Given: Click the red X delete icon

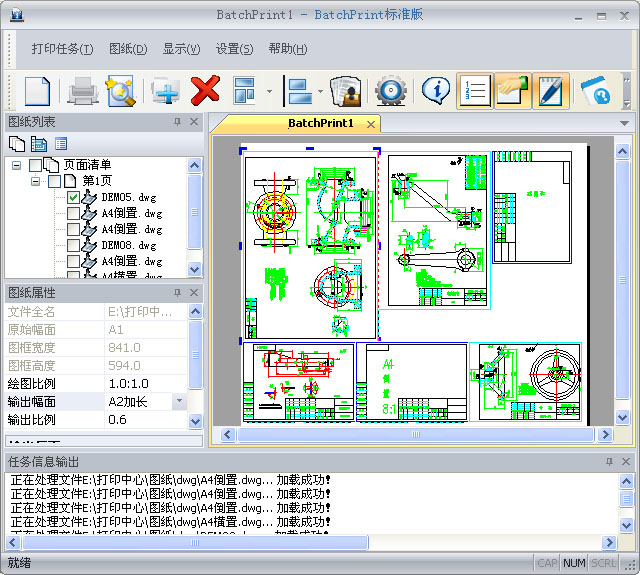Looking at the screenshot, I should tap(205, 91).
